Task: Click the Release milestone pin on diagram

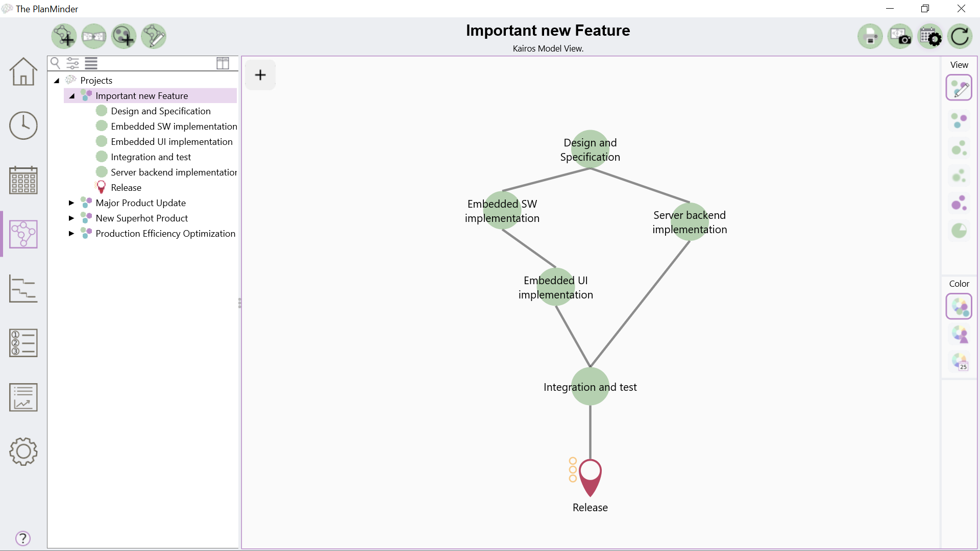Action: 590,475
